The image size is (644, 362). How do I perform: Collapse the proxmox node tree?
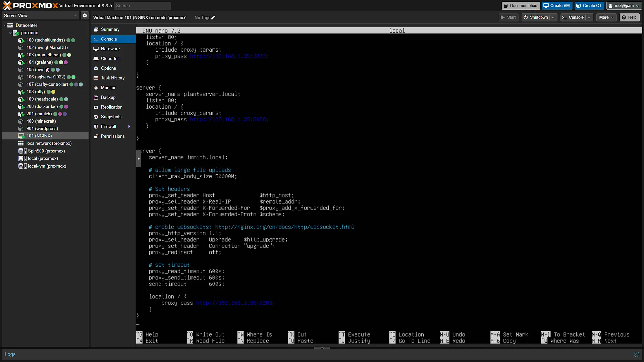(x=10, y=33)
